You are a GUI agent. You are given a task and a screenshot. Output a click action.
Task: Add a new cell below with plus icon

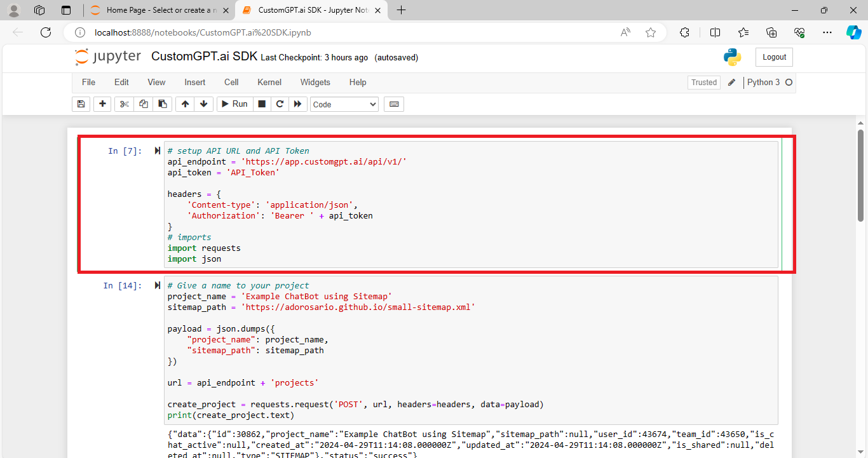[x=102, y=104]
